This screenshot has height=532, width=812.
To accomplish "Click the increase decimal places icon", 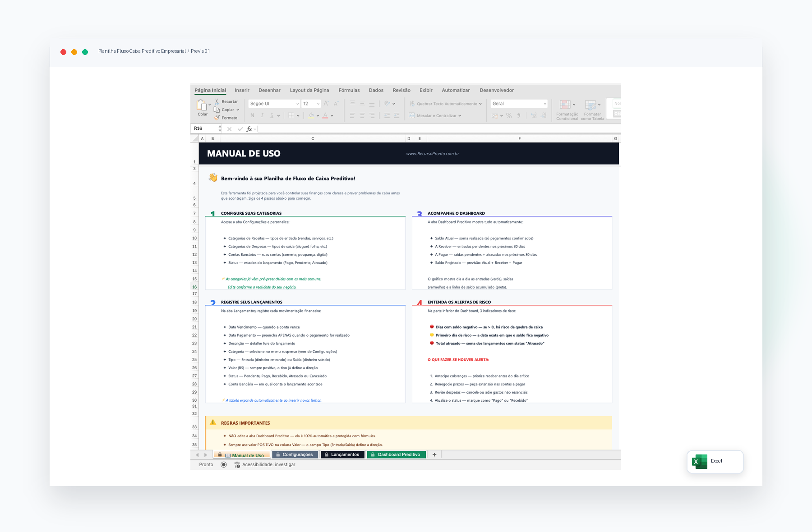I will click(x=534, y=116).
